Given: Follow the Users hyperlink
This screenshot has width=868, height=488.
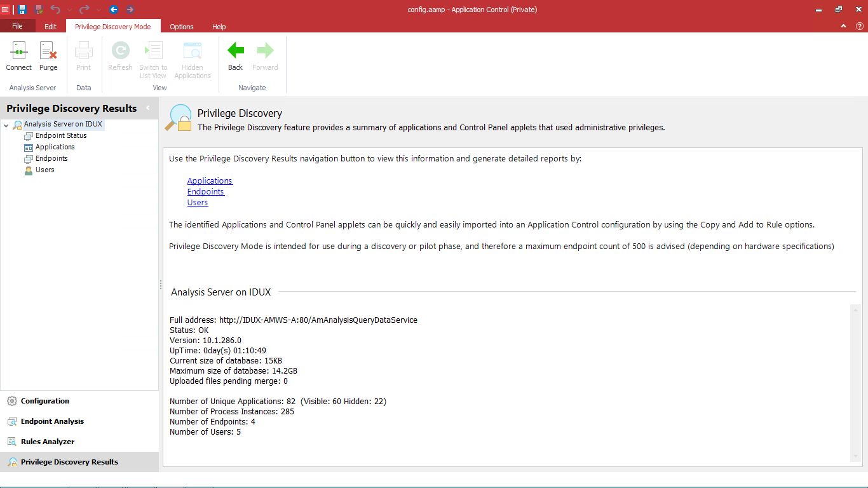Looking at the screenshot, I should (x=198, y=203).
